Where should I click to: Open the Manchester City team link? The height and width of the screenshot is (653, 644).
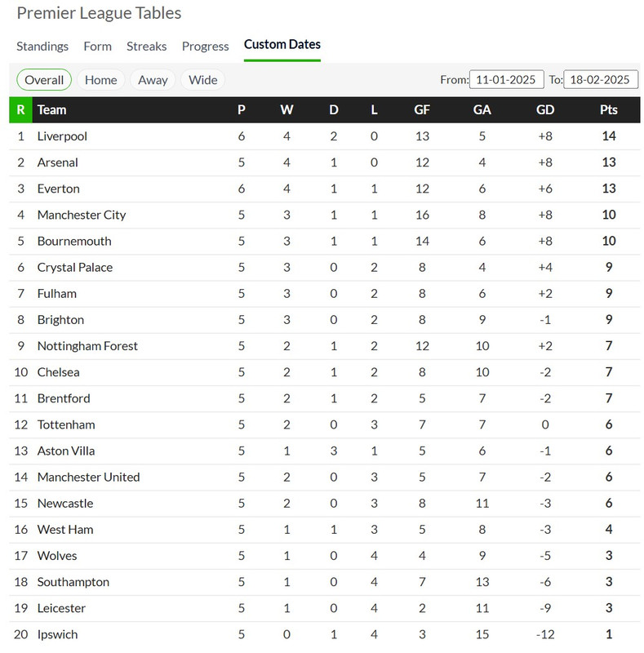pyautogui.click(x=82, y=215)
